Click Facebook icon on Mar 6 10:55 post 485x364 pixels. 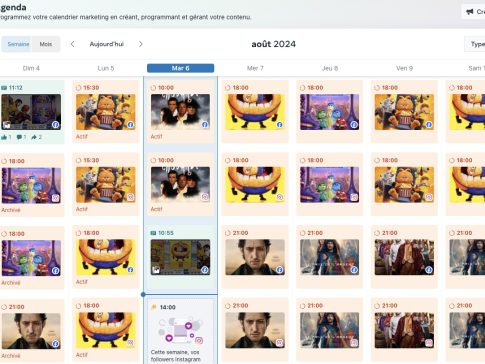point(205,270)
